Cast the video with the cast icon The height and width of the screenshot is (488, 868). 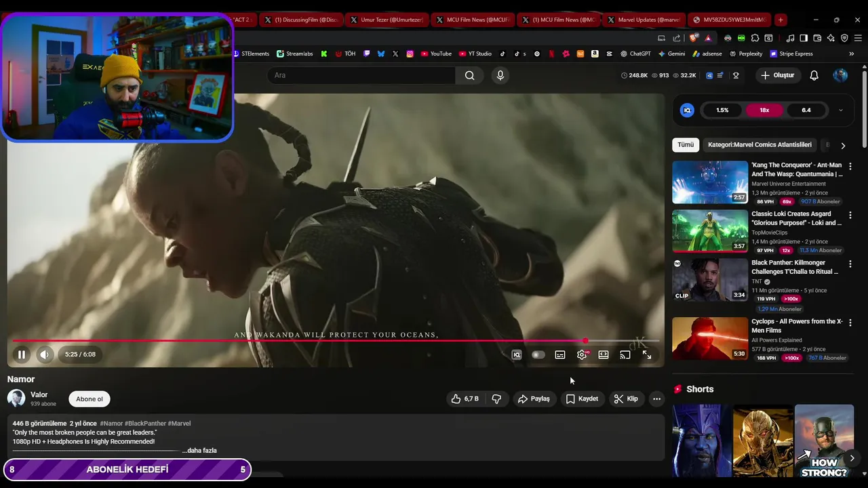[x=625, y=354]
